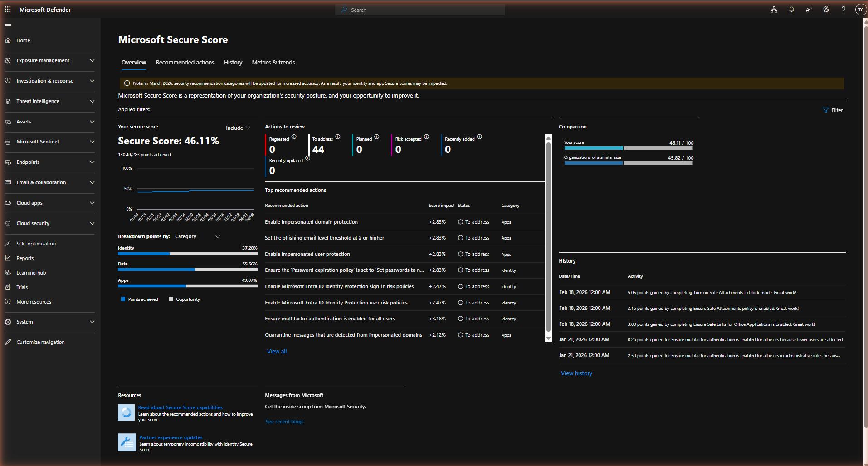This screenshot has width=868, height=466.
Task: Expand Investigation & response chevron
Action: pos(92,81)
